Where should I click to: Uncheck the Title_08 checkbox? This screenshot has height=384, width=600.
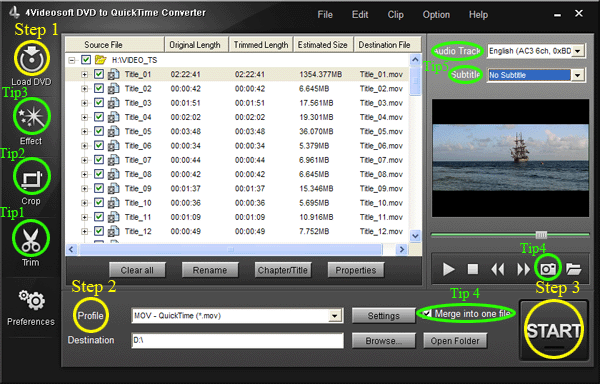pyautogui.click(x=99, y=174)
